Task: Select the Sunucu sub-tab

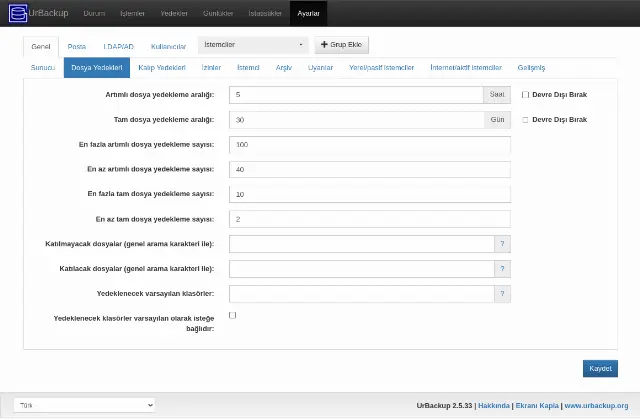Action: 43,68
